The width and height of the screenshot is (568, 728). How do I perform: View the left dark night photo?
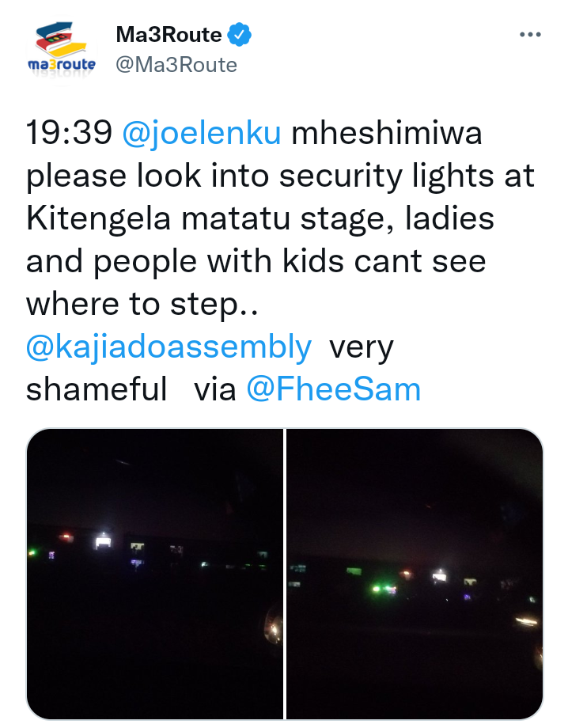[x=154, y=574]
